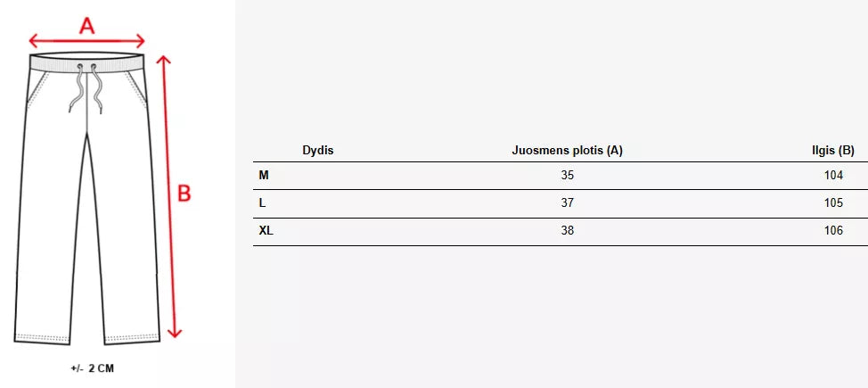Click waist value 35 for size M

568,176
